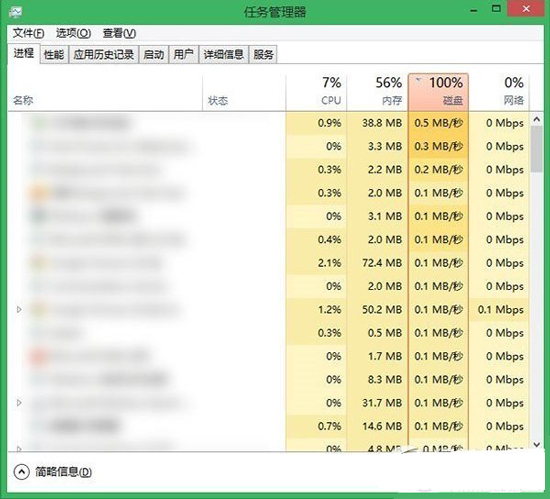Screen dimensions: 550x499
Task: Expand the process using 50.2 MB memory
Action: tap(19, 310)
